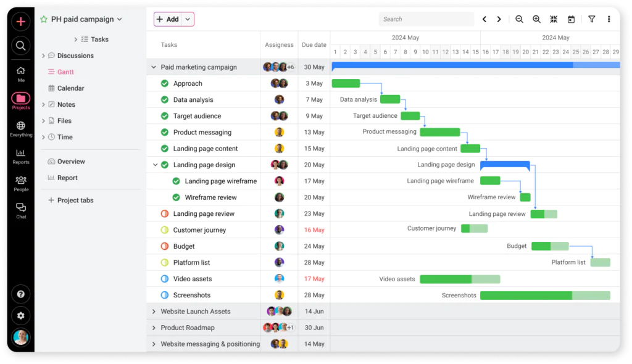This screenshot has width=632, height=364.
Task: Click the progress bar of the Video assets task
Action: tap(459, 278)
